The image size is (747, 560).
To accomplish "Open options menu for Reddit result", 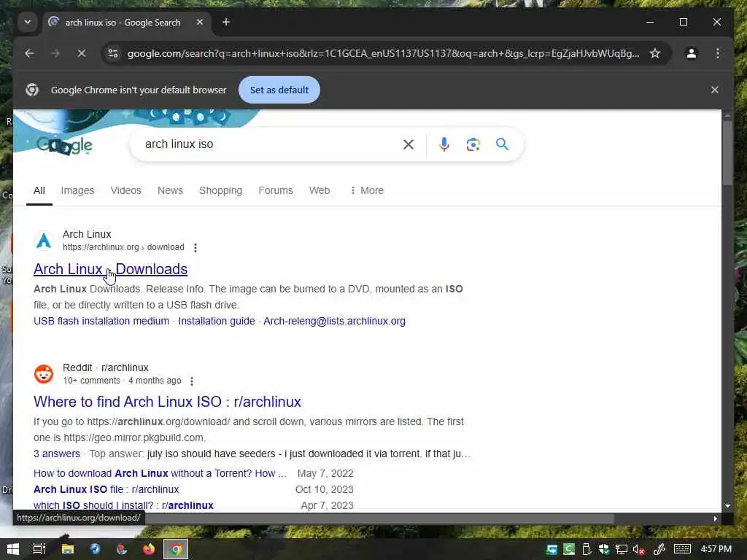I will 192,381.
